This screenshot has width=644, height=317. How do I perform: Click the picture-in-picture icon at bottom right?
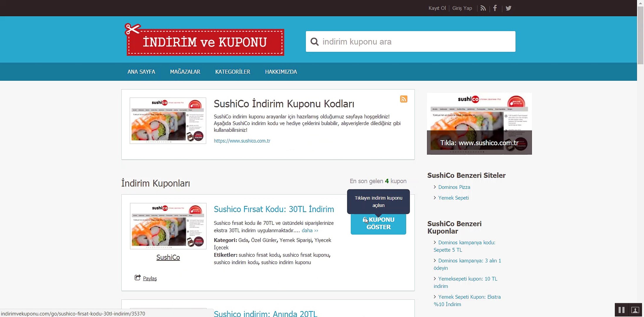[635, 310]
